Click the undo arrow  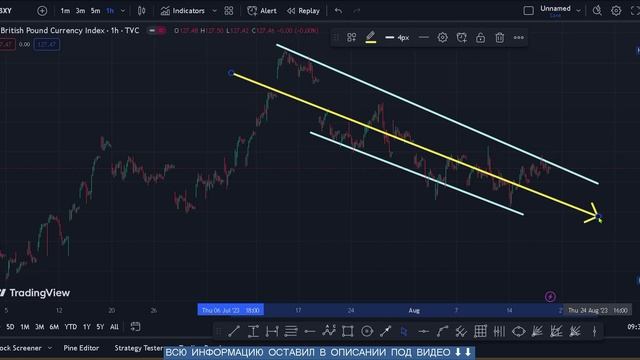338,11
